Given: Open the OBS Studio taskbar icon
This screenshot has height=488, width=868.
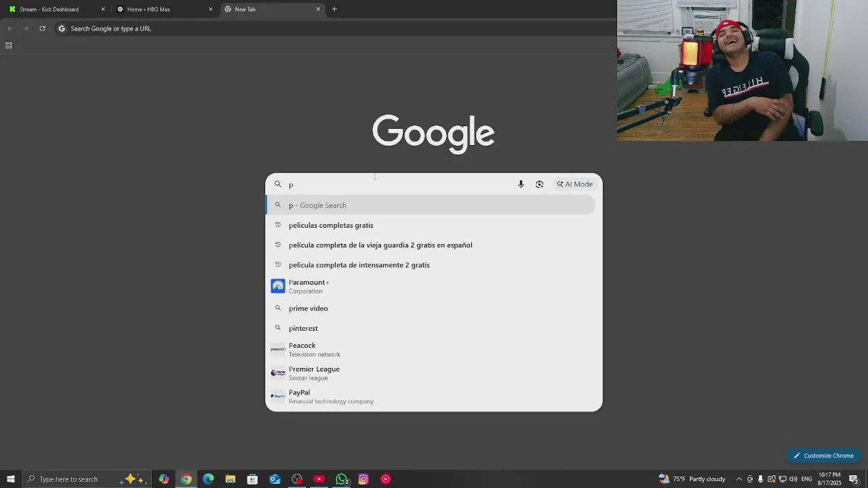Looking at the screenshot, I should tap(297, 479).
